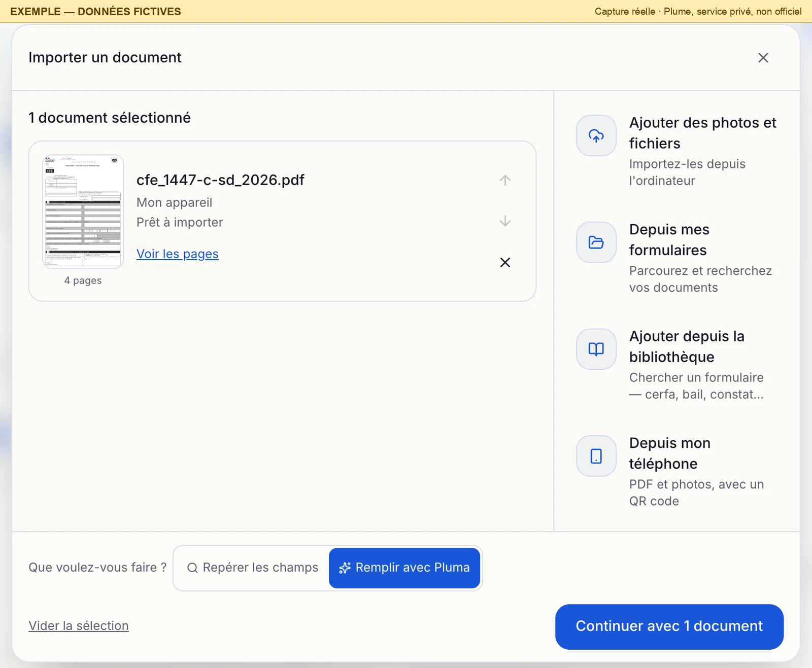812x668 pixels.
Task: Select Remplir avec Pluma option
Action: click(404, 568)
